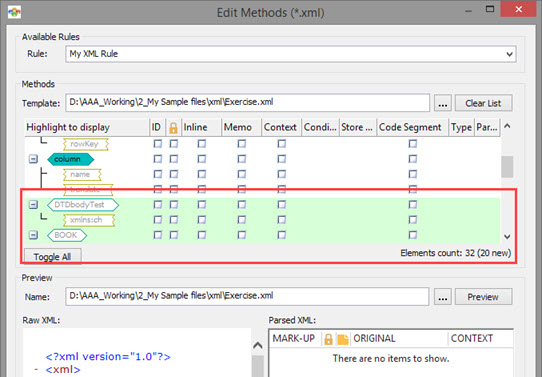Click the Context column header
The image size is (542, 377).
pos(281,128)
